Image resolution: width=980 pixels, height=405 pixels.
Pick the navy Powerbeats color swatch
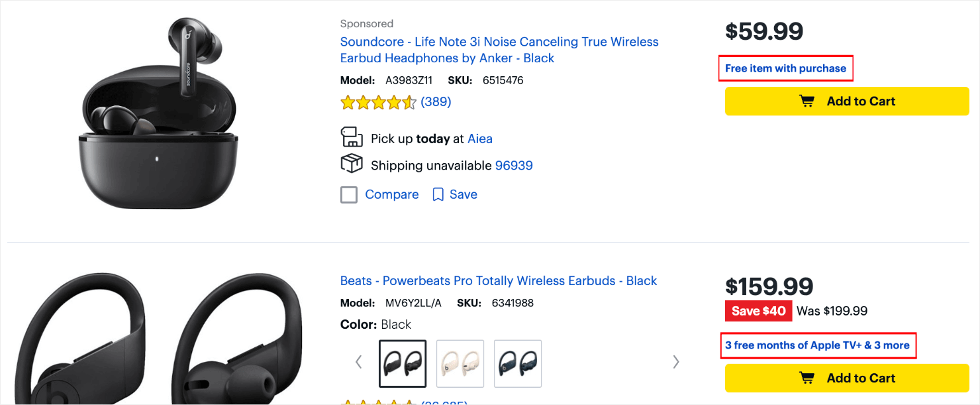[x=518, y=363]
